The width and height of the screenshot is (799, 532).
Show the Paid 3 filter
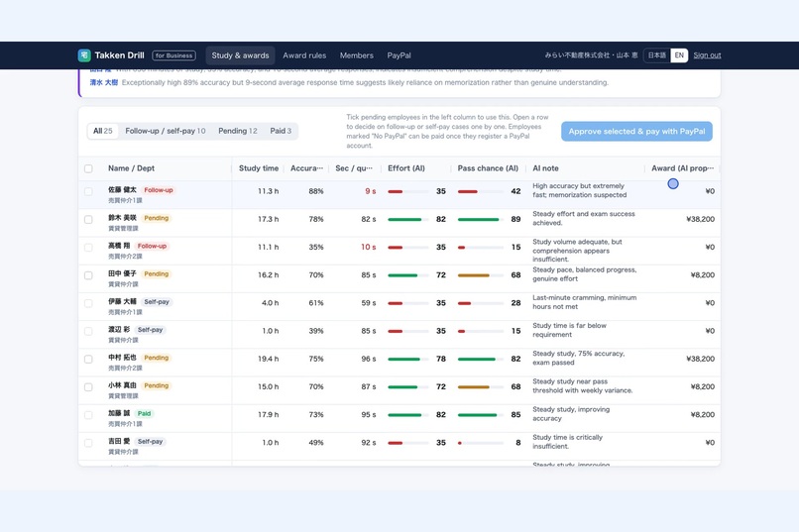coord(281,131)
